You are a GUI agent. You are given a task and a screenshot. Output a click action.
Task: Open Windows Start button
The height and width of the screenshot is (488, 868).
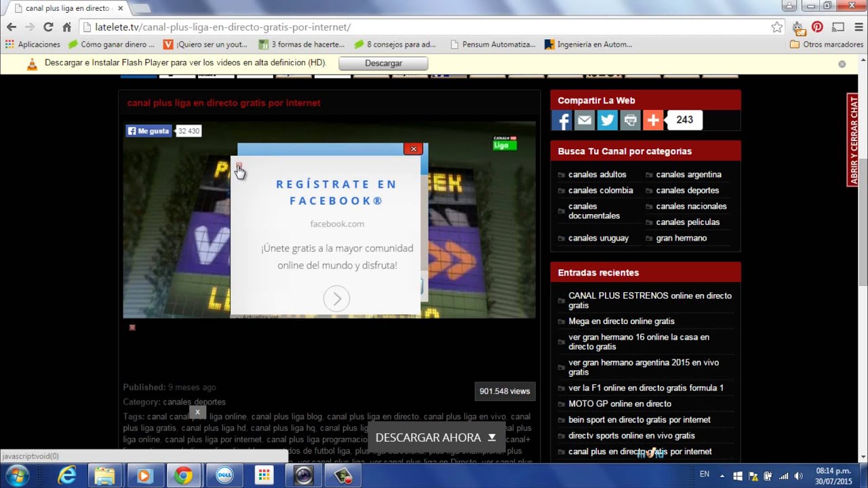pos(17,476)
